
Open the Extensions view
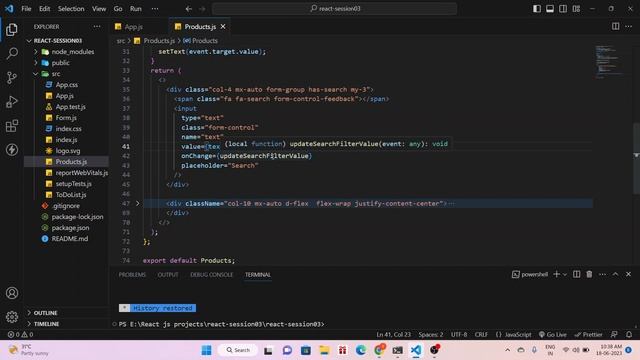click(x=12, y=126)
